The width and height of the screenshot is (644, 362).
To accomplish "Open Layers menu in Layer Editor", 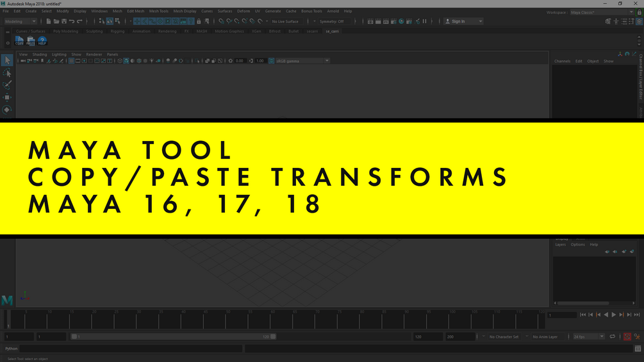I will tap(560, 245).
